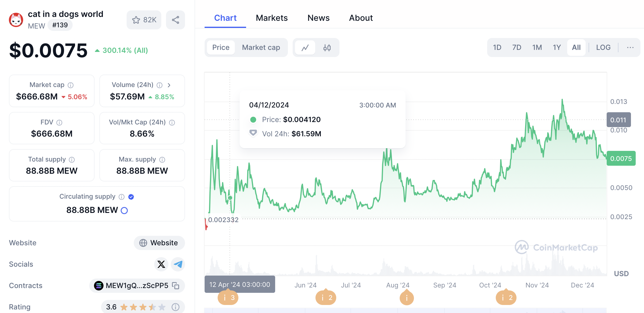Expand Volume (24h) details chevron
Image resolution: width=644 pixels, height=313 pixels.
(x=169, y=85)
